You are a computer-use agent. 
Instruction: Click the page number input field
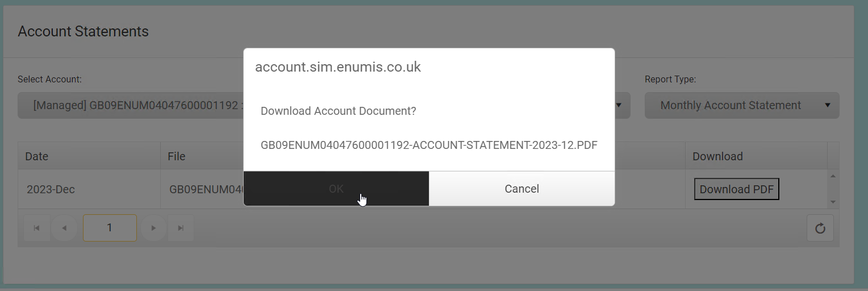tap(110, 228)
